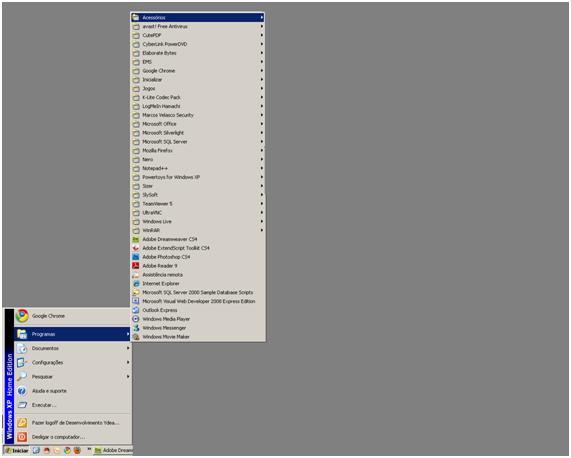Launch Adobe Dreamweaver CS4 from Programs list

pyautogui.click(x=198, y=239)
